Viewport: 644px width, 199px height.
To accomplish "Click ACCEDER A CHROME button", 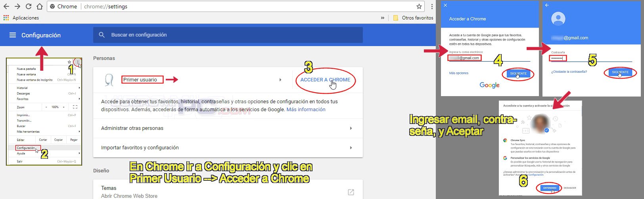I will 325,79.
